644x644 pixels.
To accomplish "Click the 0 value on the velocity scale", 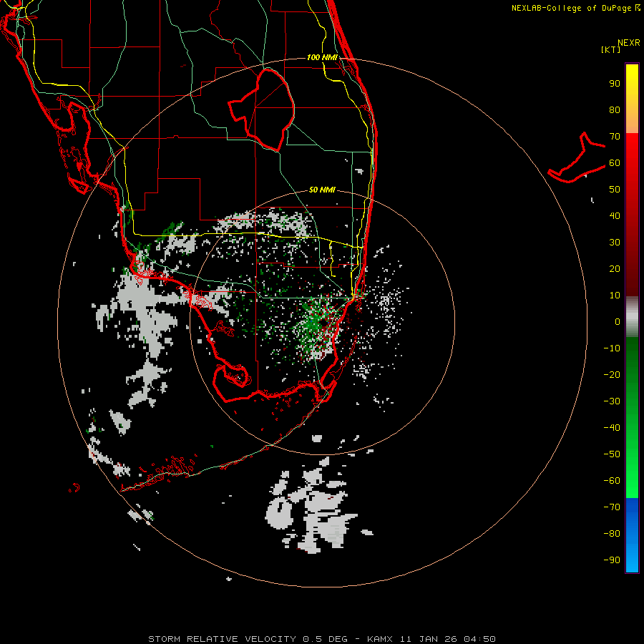I will pos(618,322).
